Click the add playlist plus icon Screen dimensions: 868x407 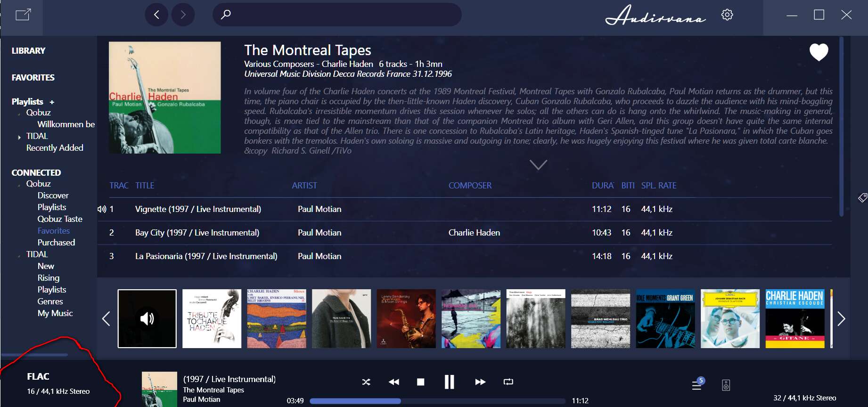(52, 102)
